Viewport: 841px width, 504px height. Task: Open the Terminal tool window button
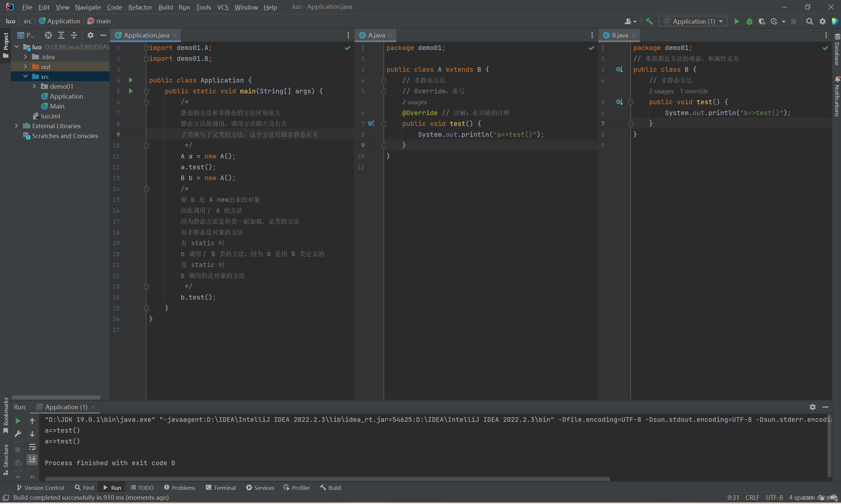[x=221, y=488]
